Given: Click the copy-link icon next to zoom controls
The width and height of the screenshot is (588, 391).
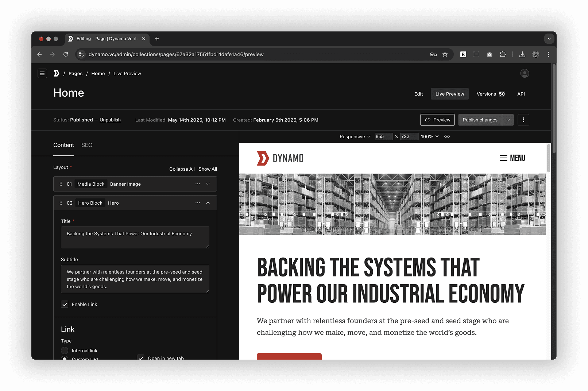Looking at the screenshot, I should [447, 136].
